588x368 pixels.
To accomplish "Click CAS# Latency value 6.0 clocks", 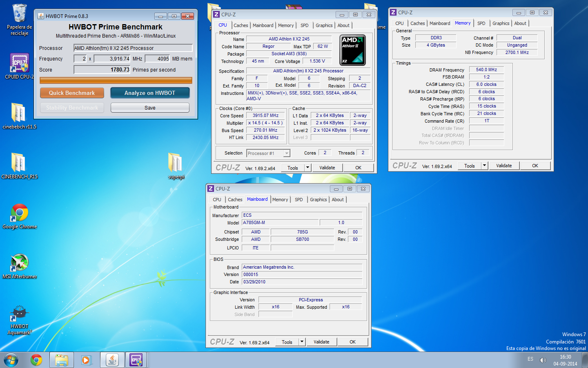I will tap(486, 84).
